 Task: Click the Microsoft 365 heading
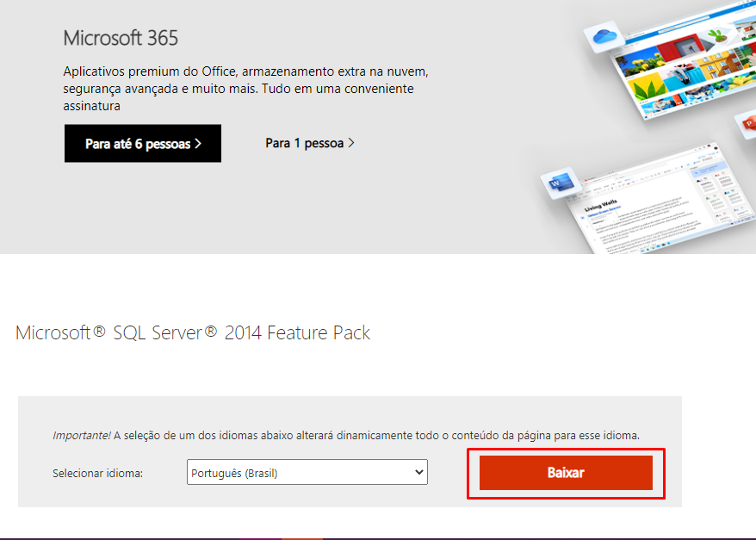click(x=121, y=38)
